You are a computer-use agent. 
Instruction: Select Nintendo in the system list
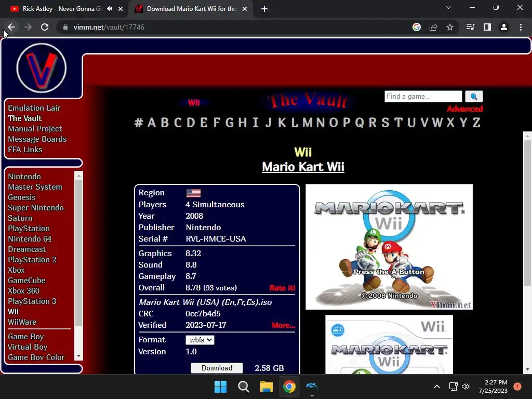[24, 177]
